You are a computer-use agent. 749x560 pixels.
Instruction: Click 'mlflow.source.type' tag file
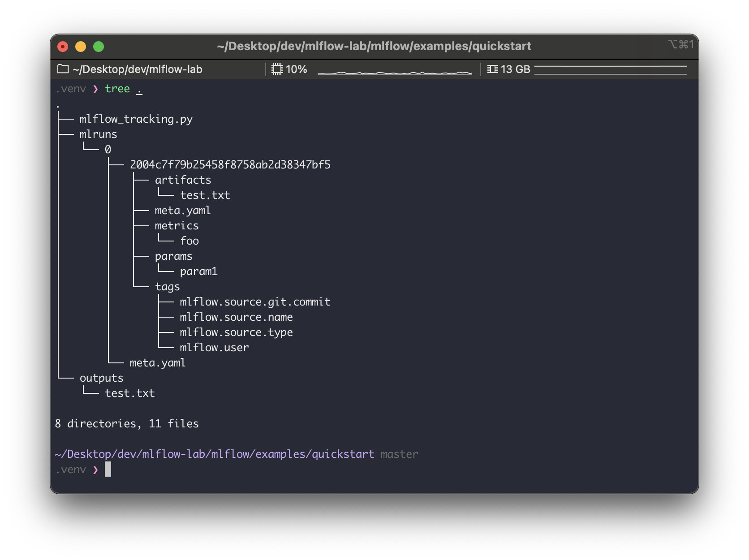[237, 332]
